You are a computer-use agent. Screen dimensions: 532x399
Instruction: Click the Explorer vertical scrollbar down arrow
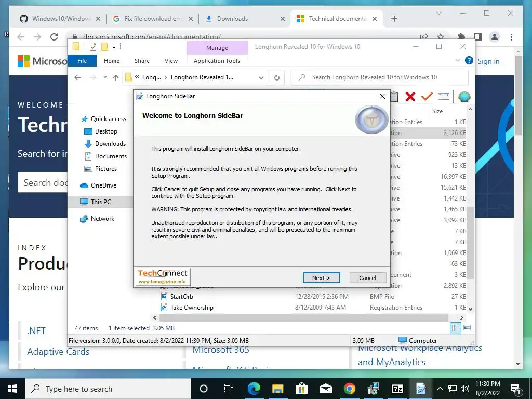470,309
